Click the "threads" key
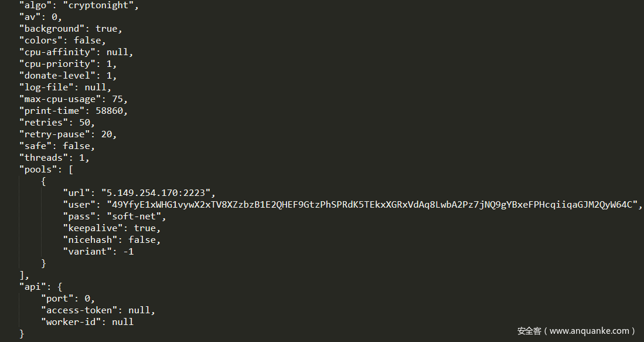Screen dimensions: 644x342 coord(43,158)
